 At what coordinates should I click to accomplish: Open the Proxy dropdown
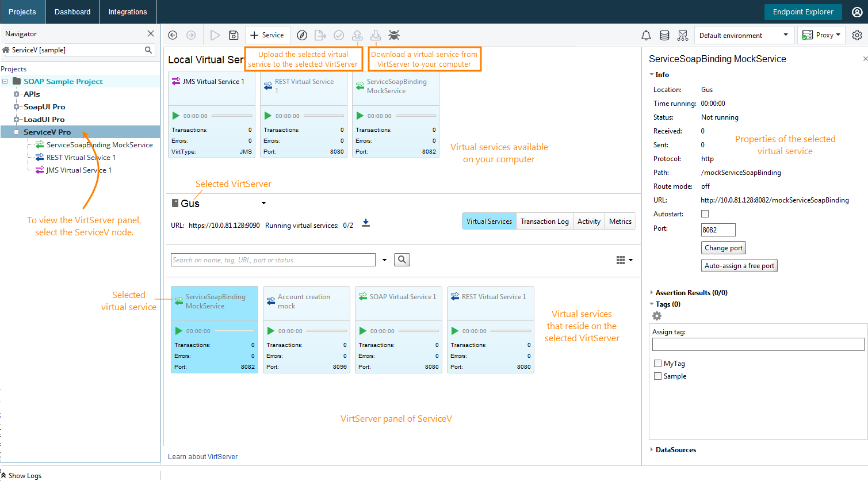click(x=821, y=35)
